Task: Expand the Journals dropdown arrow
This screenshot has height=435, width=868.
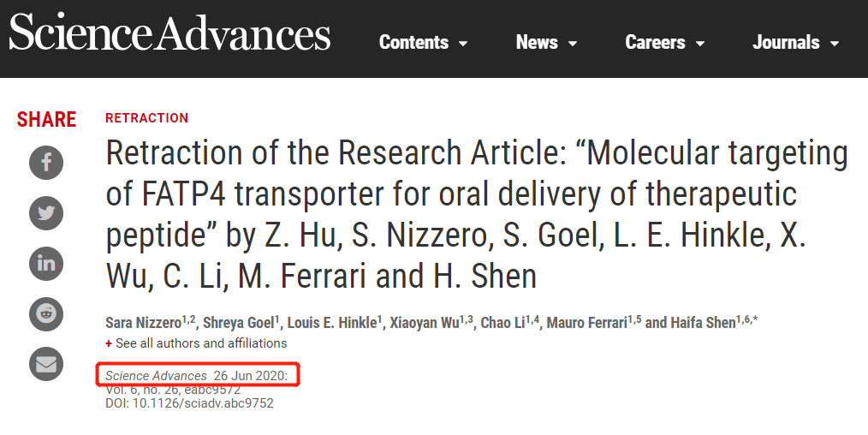Action: (835, 43)
